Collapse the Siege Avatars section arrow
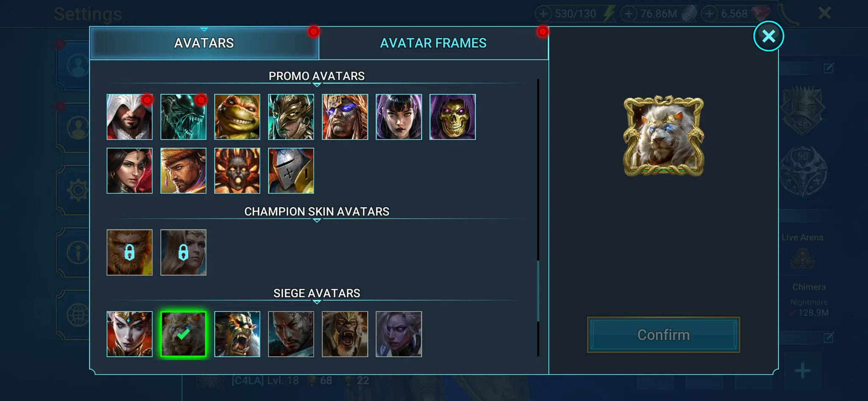Viewport: 868px width, 401px height. (317, 302)
